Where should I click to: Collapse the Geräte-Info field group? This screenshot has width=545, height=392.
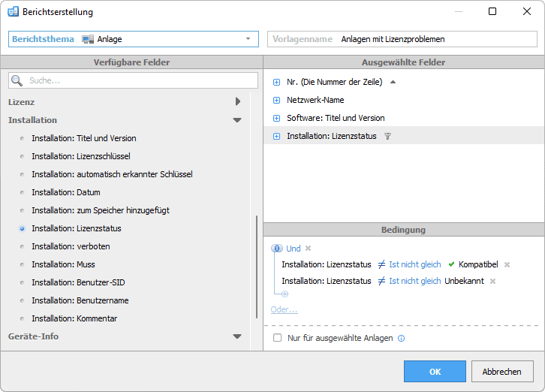pyautogui.click(x=237, y=336)
